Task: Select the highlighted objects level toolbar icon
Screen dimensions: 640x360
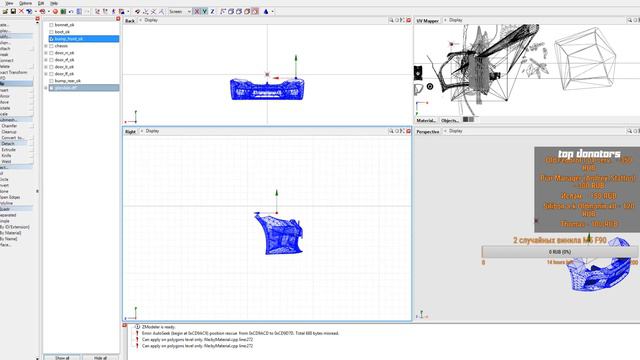Action: [x=255, y=11]
